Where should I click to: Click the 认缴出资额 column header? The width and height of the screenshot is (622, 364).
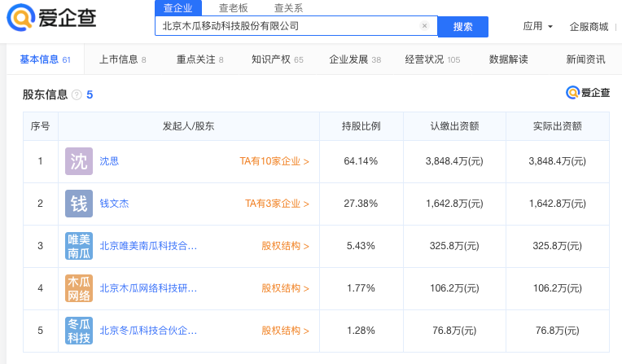pos(454,126)
